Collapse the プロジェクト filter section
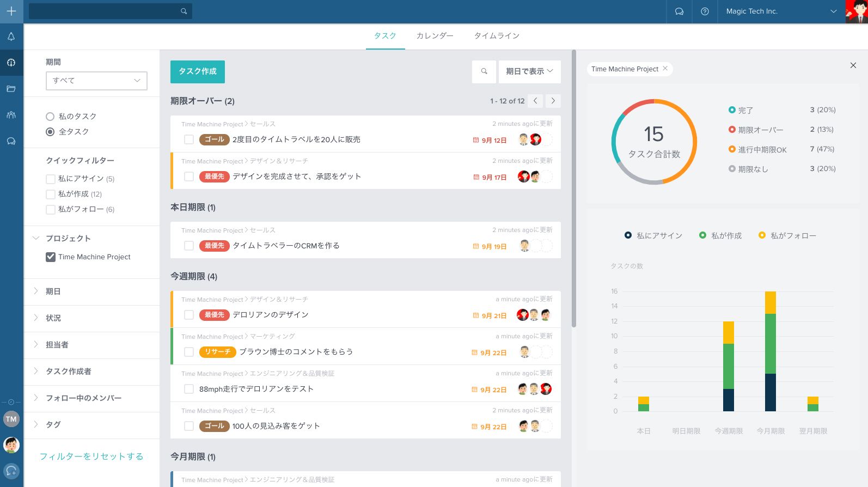The width and height of the screenshot is (868, 487). point(36,239)
